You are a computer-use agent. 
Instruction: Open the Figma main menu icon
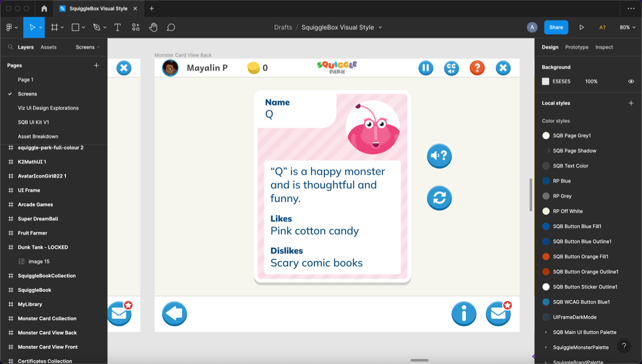point(9,27)
